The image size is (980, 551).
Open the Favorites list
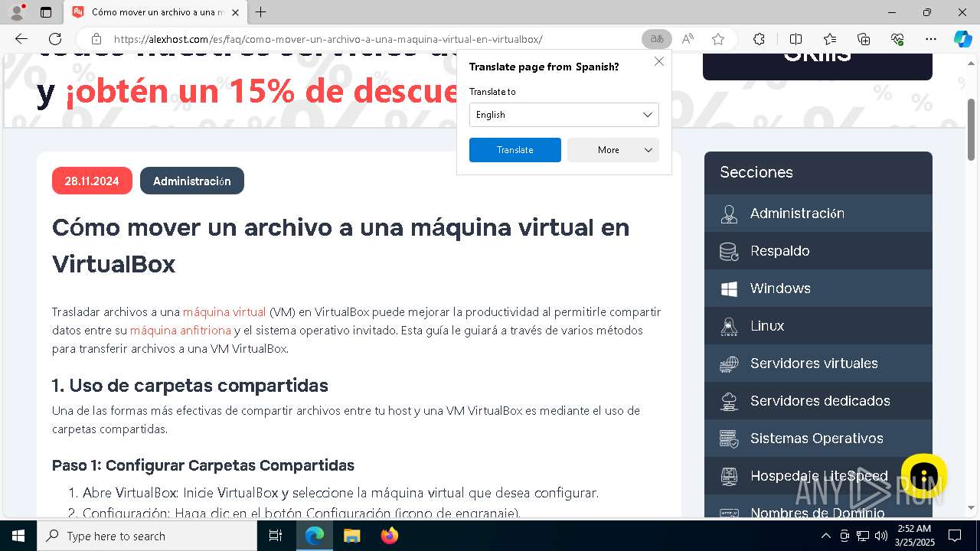click(x=830, y=39)
